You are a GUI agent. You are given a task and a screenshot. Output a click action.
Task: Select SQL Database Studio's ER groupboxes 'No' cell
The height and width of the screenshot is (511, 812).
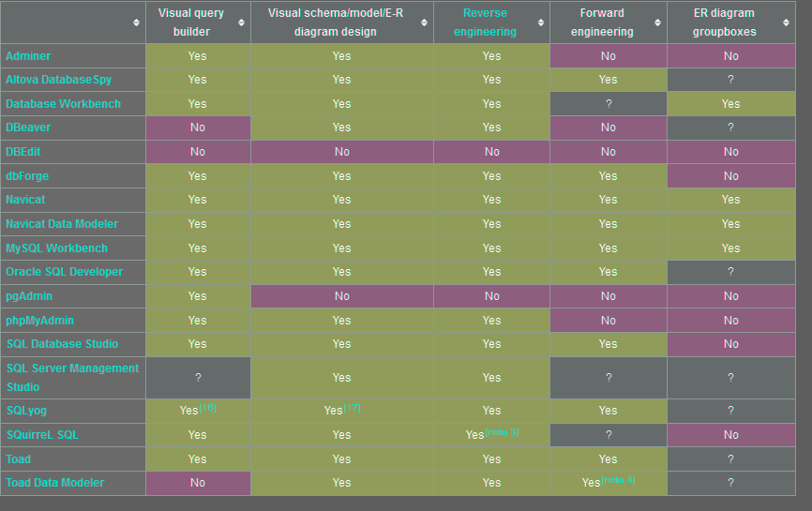(x=731, y=344)
